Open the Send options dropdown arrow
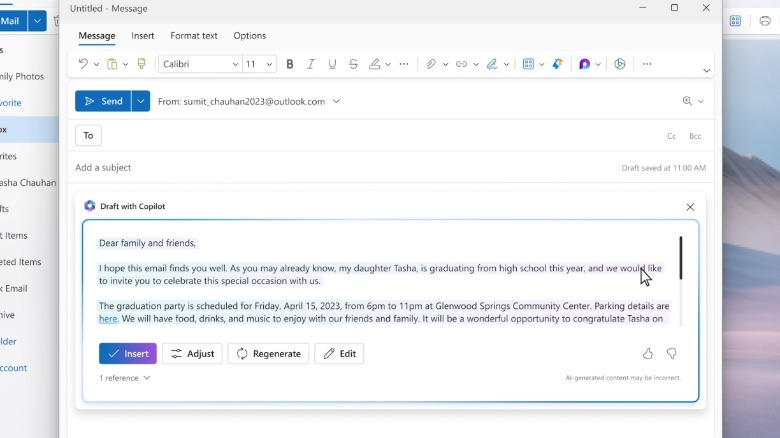Screen dimensions: 780x438 141,101
